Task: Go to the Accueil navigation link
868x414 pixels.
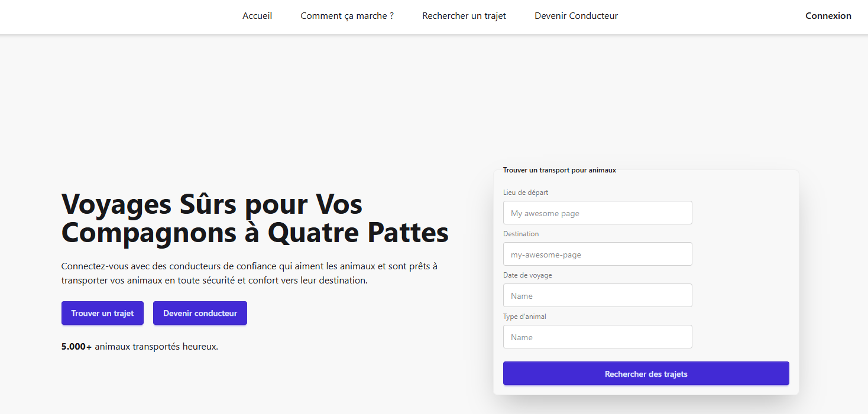Action: click(257, 16)
